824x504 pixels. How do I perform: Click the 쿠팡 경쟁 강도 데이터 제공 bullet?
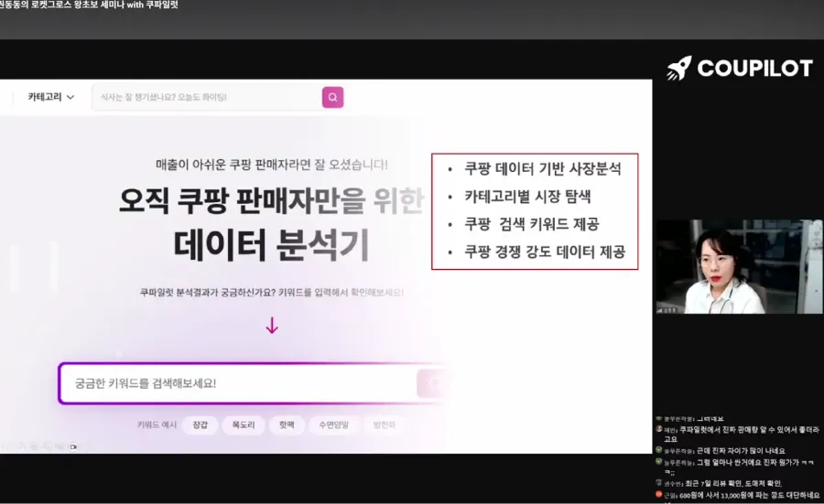click(x=545, y=252)
